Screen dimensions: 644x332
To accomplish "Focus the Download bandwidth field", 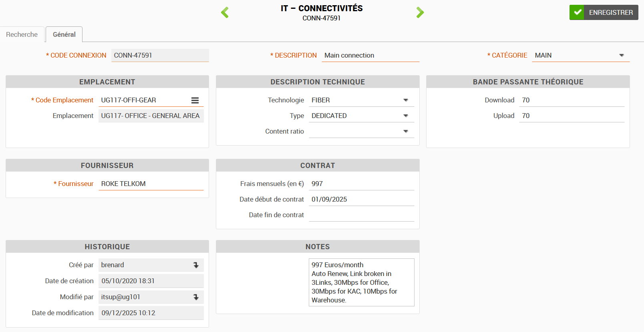I will click(x=572, y=100).
